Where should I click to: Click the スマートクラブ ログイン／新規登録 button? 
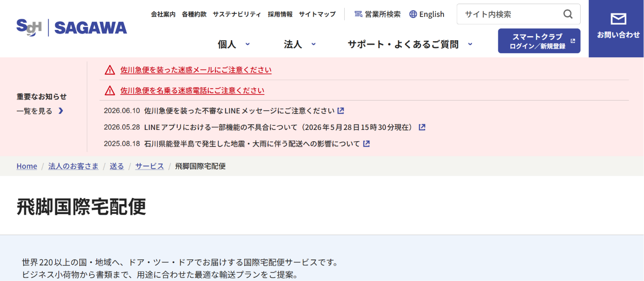click(539, 41)
